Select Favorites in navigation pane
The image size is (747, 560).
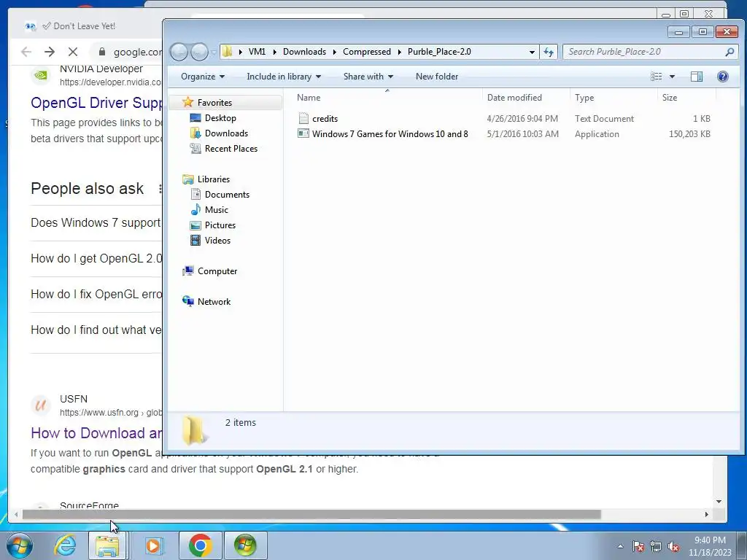(214, 102)
